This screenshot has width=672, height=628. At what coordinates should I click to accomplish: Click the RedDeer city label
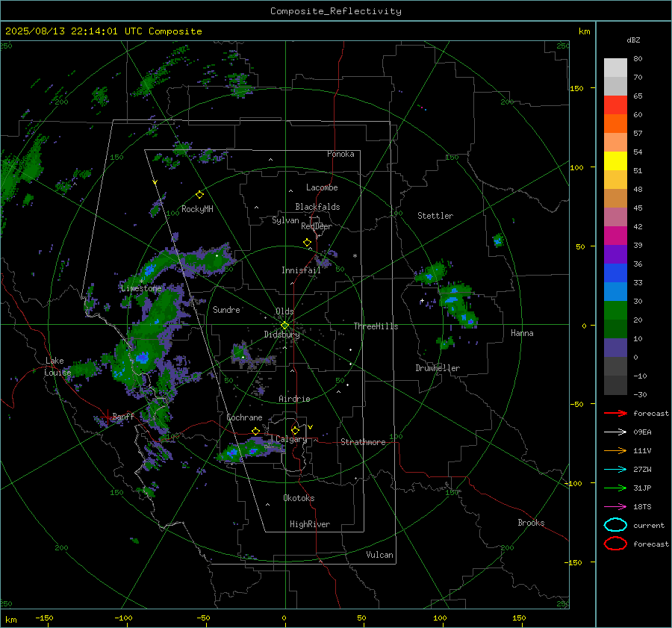pos(317,226)
